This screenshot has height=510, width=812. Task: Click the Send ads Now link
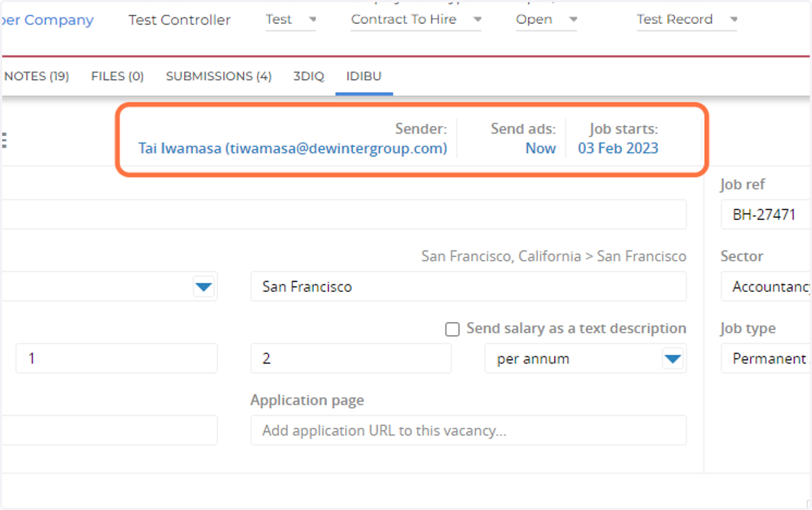tap(540, 148)
